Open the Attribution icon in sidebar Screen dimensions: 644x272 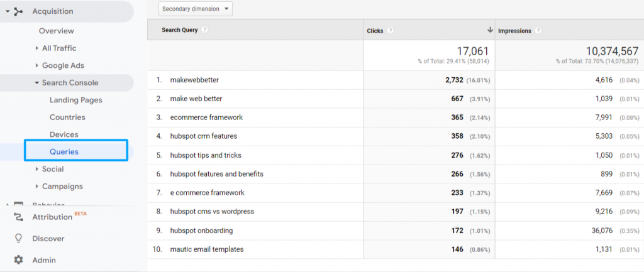(18, 217)
